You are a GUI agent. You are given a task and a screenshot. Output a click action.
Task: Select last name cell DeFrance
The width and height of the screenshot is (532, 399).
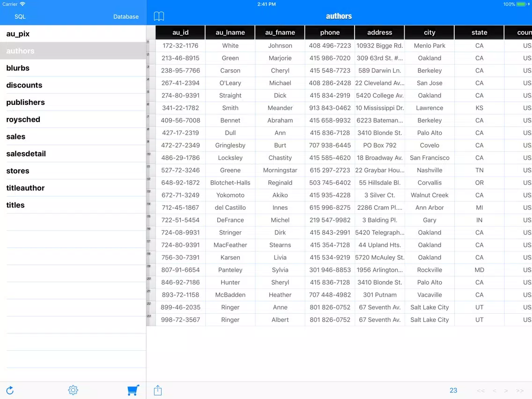[230, 220]
